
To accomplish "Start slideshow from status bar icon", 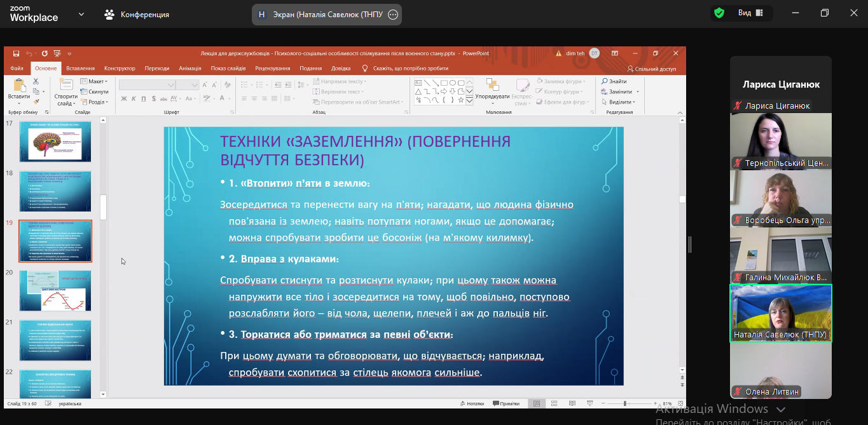I will (x=589, y=403).
